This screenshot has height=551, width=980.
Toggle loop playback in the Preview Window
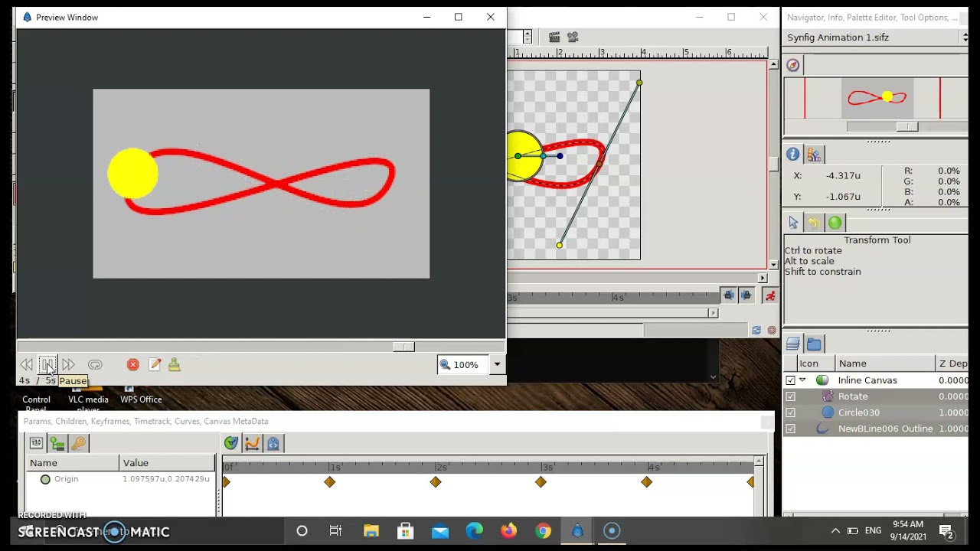[95, 365]
